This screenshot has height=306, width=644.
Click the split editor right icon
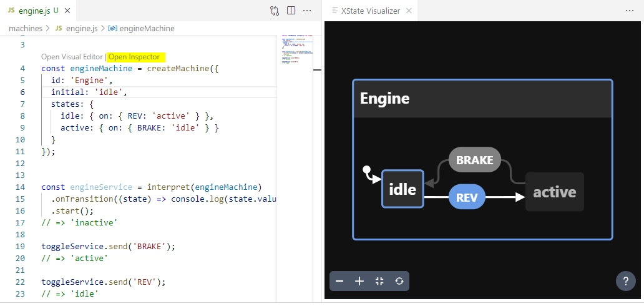291,11
